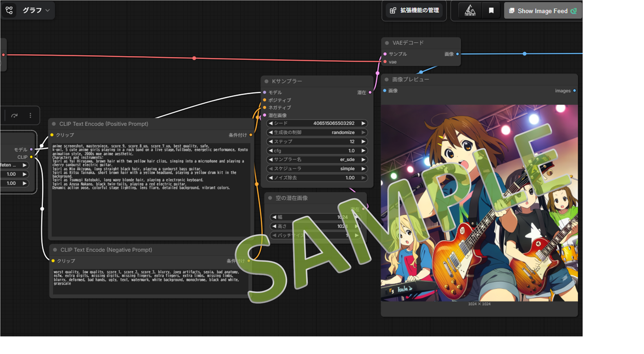This screenshot has width=644, height=354.
Task: Click the triangular logo toolbar icon
Action: [x=470, y=11]
